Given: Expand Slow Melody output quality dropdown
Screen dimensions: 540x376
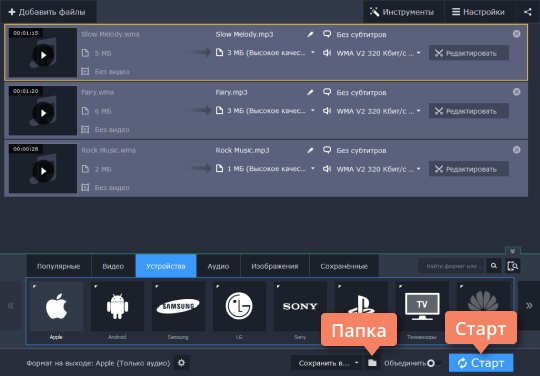Looking at the screenshot, I should tap(313, 53).
